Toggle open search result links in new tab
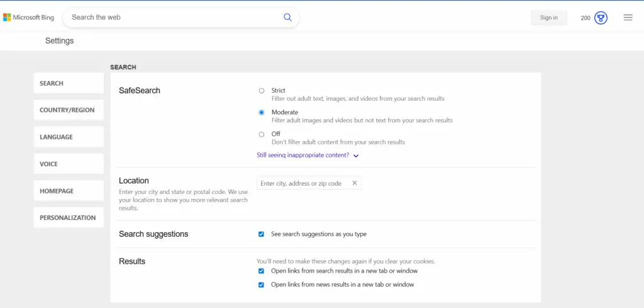This screenshot has height=308, width=644. click(261, 271)
